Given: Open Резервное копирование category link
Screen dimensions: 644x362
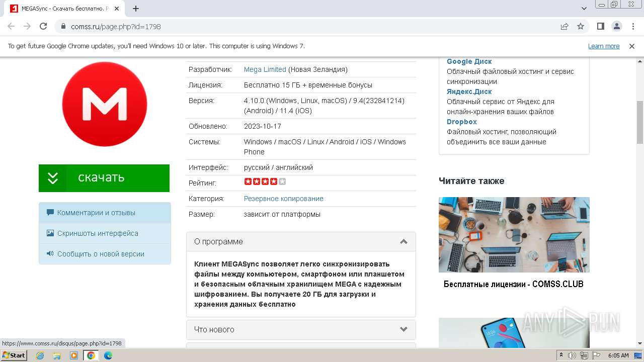Looking at the screenshot, I should (283, 199).
